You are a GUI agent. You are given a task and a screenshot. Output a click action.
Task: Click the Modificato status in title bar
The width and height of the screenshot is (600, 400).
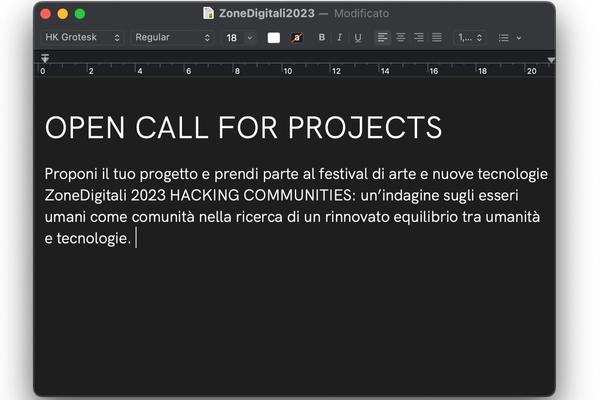click(361, 13)
